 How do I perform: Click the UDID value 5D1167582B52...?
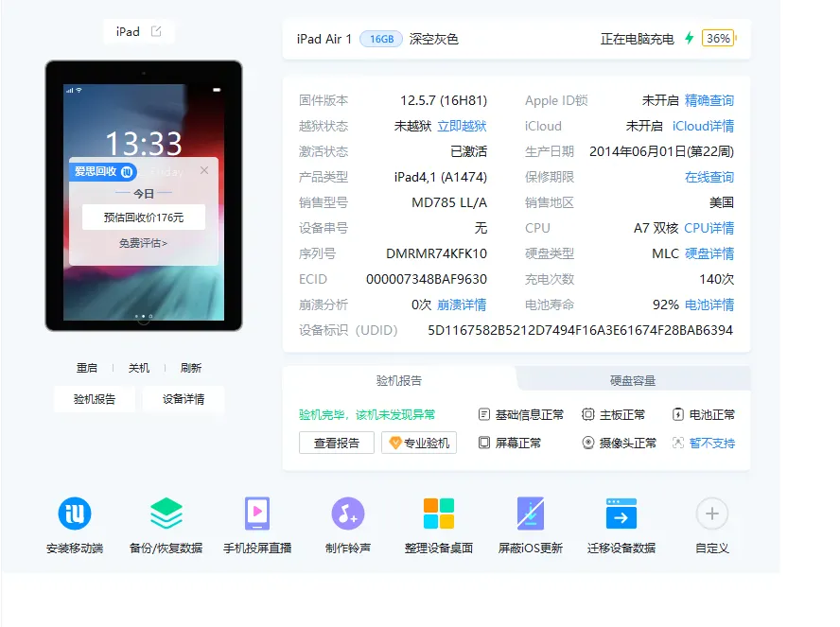point(580,330)
